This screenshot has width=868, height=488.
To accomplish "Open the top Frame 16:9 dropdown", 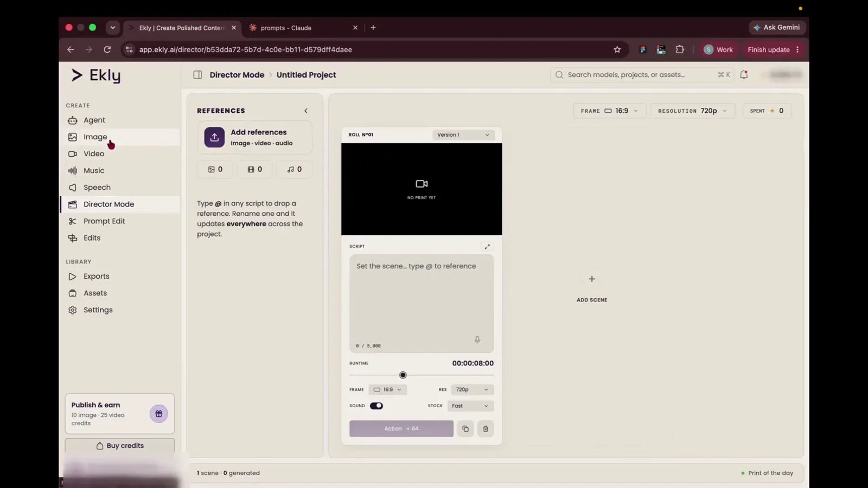I will (610, 111).
